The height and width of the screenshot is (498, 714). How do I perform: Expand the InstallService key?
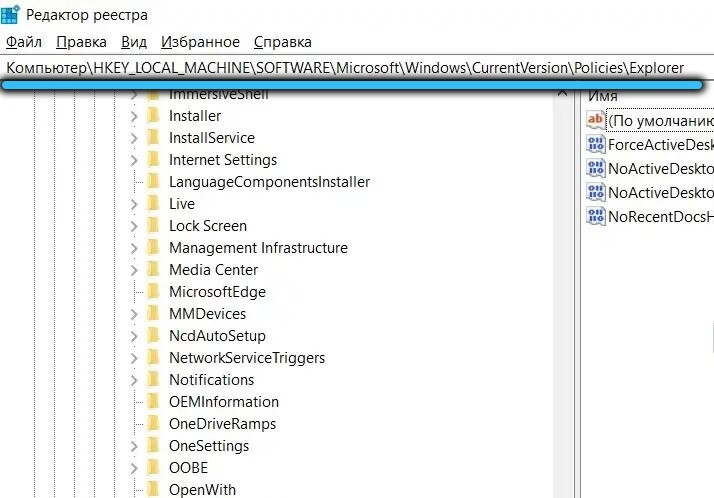click(134, 138)
